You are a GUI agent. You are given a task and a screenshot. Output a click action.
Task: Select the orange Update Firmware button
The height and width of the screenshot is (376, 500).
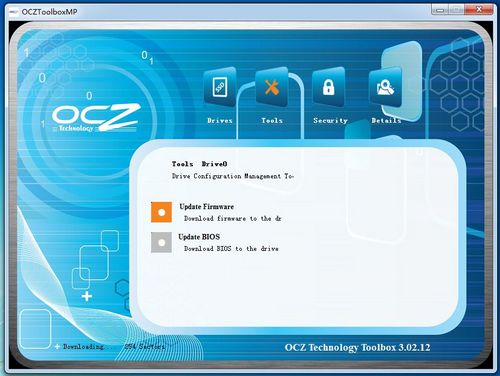[161, 212]
